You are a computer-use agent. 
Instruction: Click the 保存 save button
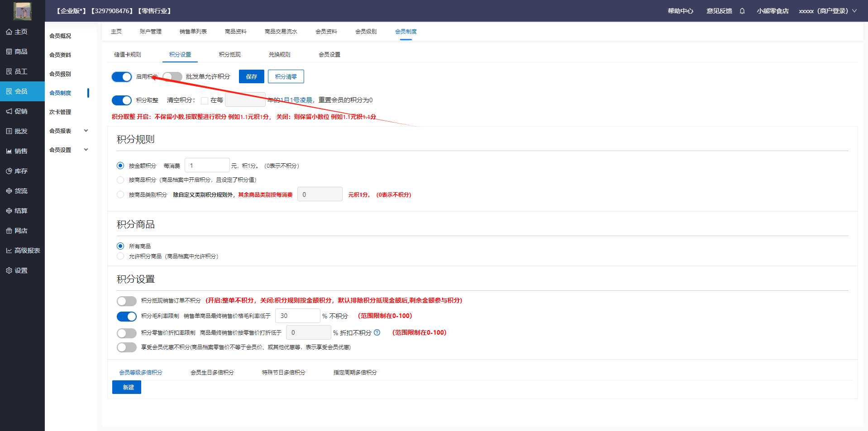251,77
